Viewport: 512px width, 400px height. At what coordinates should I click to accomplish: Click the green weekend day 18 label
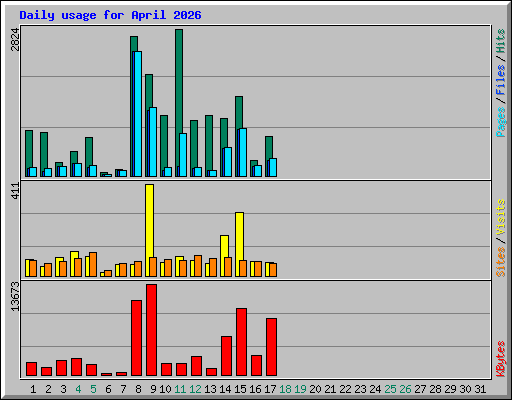point(285,389)
